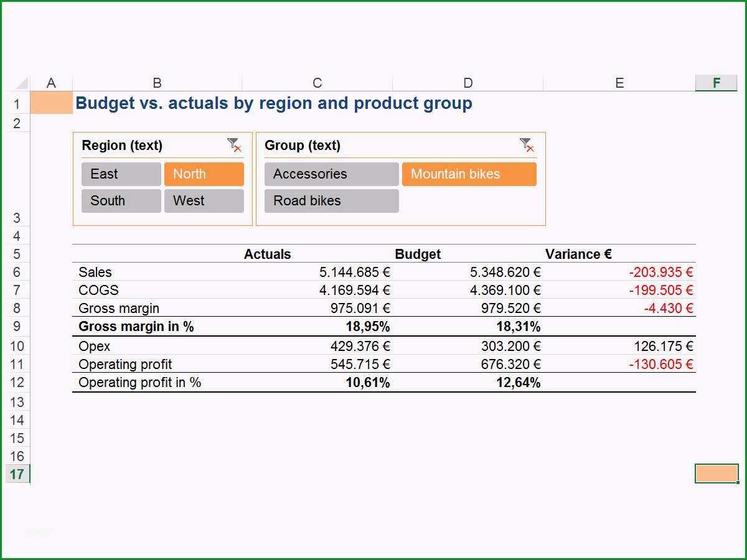747x560 pixels.
Task: Select row 17 header
Action: click(16, 474)
